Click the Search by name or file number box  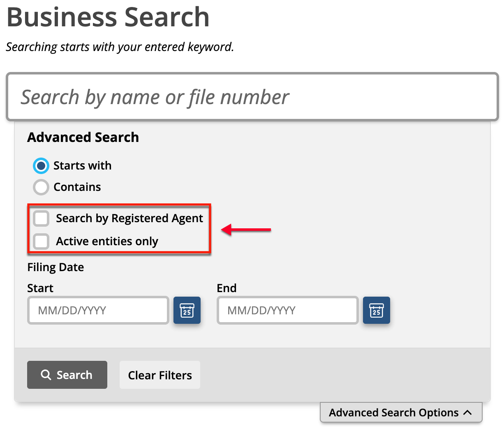[252, 97]
